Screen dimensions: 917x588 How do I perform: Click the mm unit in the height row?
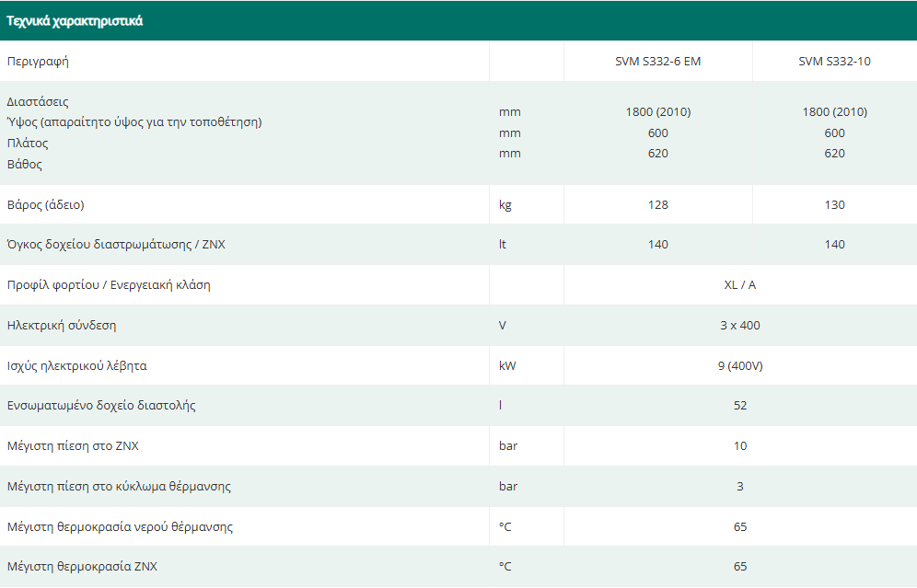[x=509, y=111]
